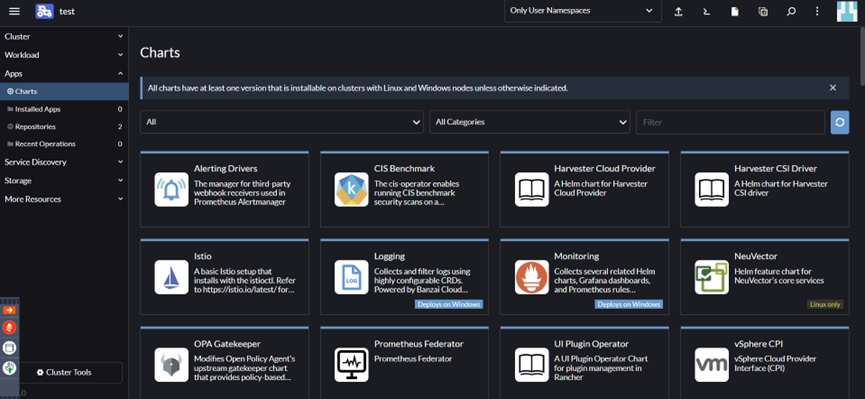
Task: Open the vSphere CPI chart title
Action: [759, 344]
